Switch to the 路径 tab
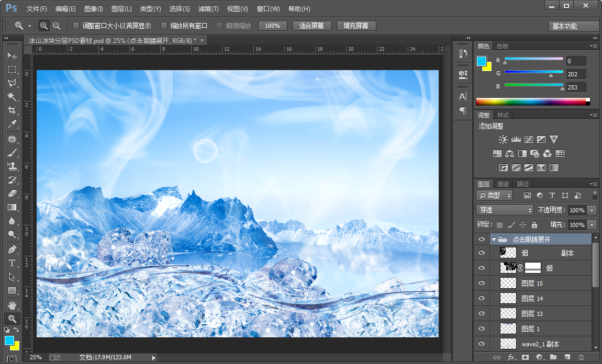This screenshot has height=364, width=602. 523,184
